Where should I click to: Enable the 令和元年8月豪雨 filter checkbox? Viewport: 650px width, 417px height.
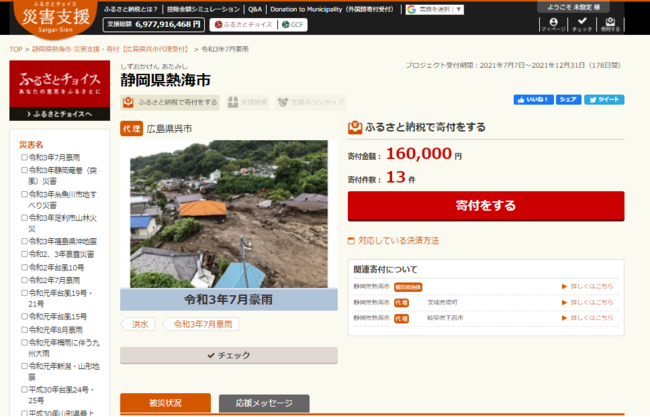pyautogui.click(x=25, y=329)
